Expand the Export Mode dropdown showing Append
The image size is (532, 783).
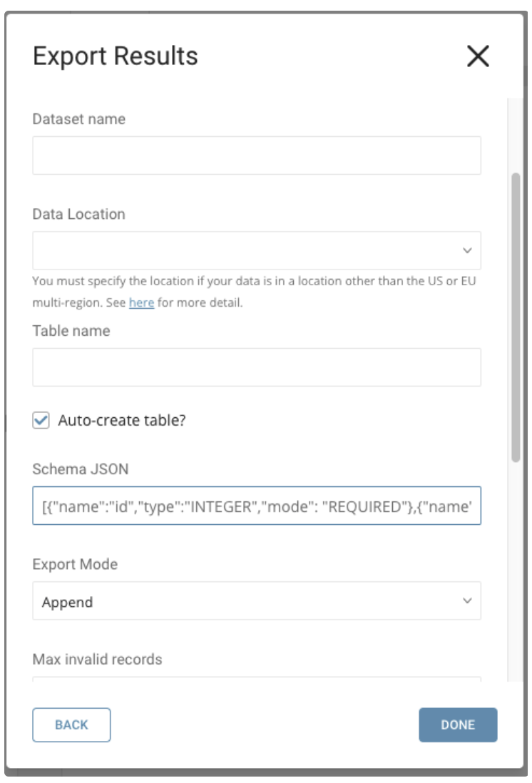tap(256, 601)
